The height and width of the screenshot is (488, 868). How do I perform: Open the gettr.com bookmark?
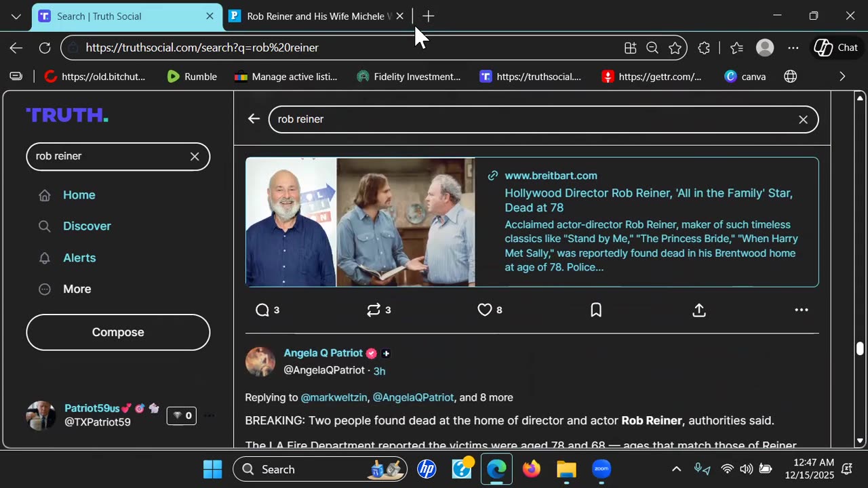coord(652,77)
